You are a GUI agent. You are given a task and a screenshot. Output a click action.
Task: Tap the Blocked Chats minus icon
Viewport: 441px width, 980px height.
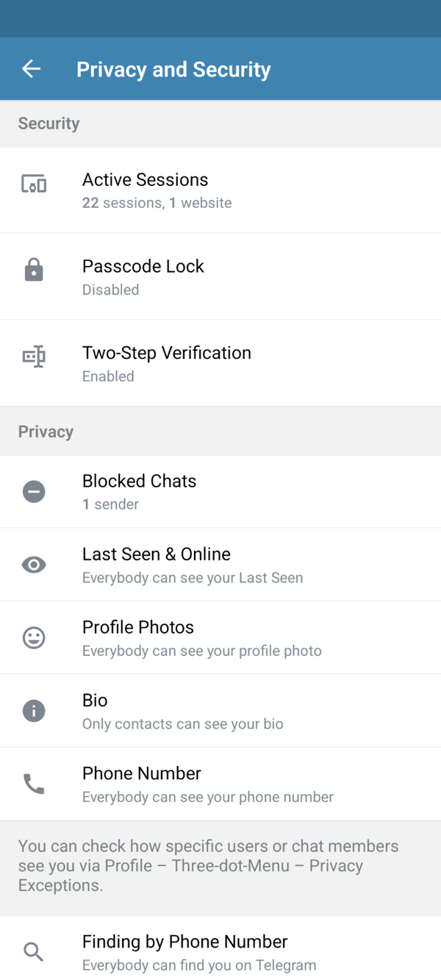(34, 491)
